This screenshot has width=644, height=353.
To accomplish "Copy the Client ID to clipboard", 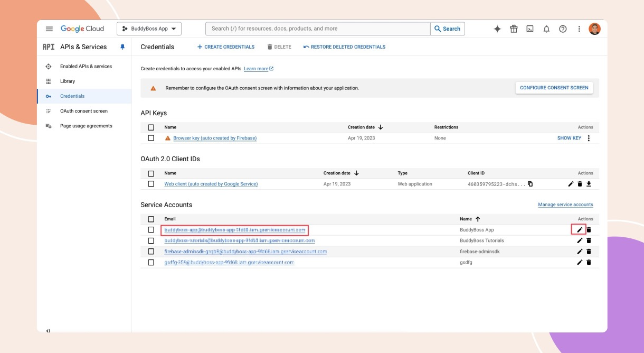I will [x=530, y=184].
